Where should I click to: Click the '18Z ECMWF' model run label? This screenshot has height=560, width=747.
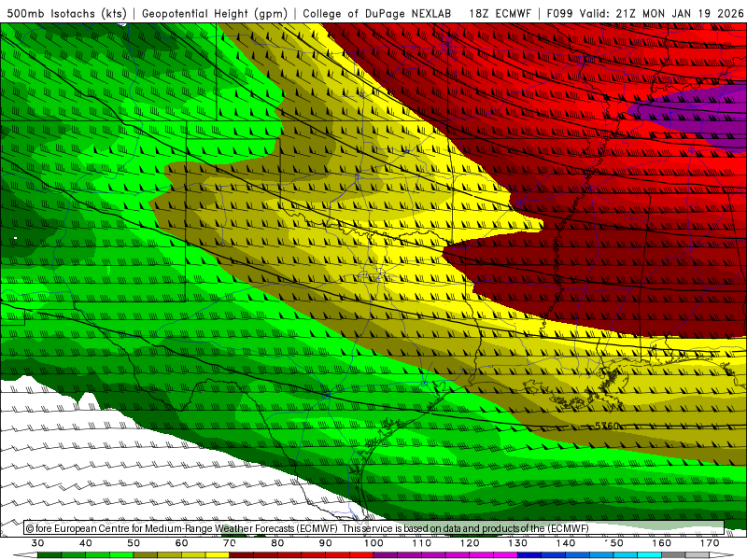(500, 13)
